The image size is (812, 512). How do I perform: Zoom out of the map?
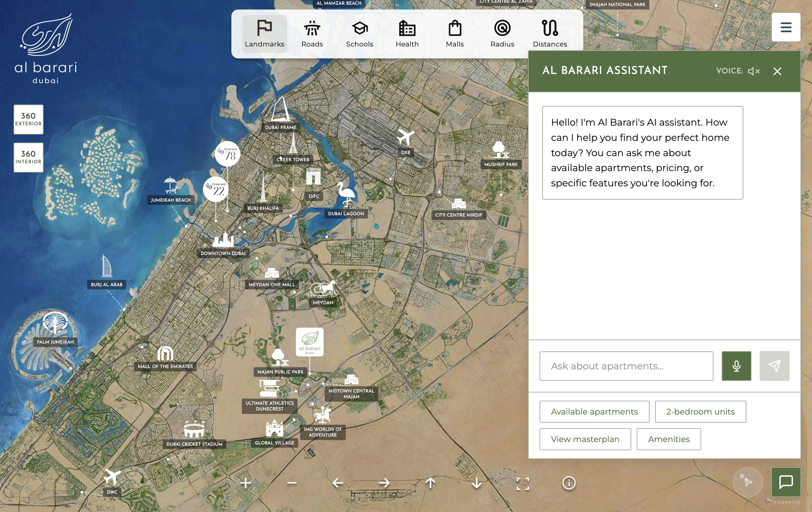point(292,483)
